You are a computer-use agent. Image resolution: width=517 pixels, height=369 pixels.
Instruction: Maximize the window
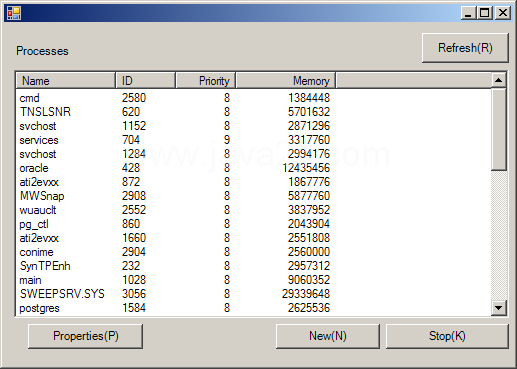484,13
